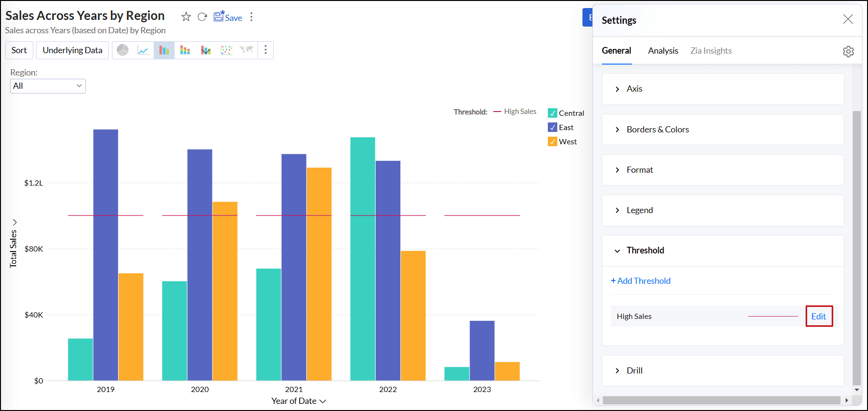This screenshot has height=411, width=868.
Task: Collapse the Threshold section
Action: [645, 251]
